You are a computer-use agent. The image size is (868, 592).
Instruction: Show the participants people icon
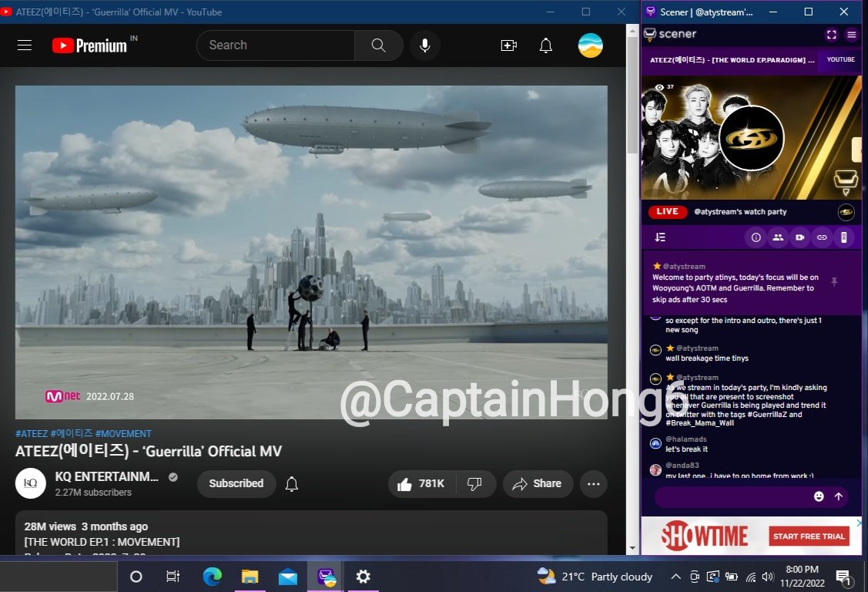[778, 237]
